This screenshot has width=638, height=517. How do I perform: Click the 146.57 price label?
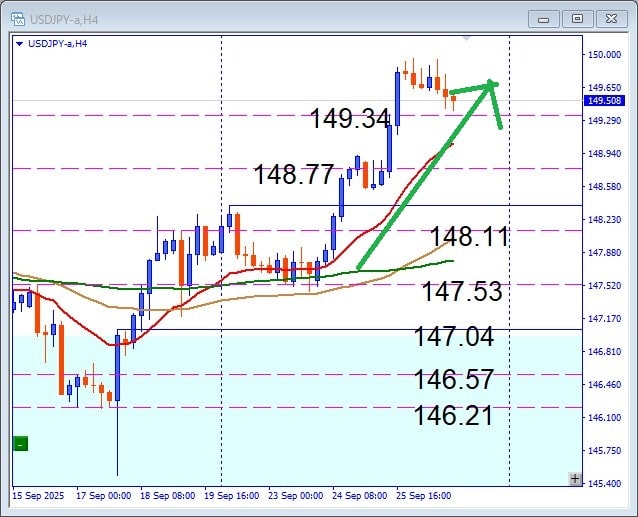(453, 379)
